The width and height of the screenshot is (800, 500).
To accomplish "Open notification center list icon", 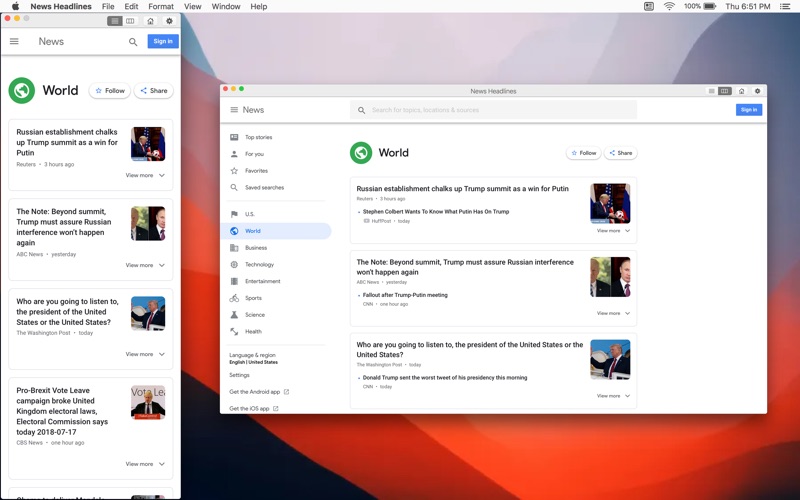I will (x=785, y=7).
